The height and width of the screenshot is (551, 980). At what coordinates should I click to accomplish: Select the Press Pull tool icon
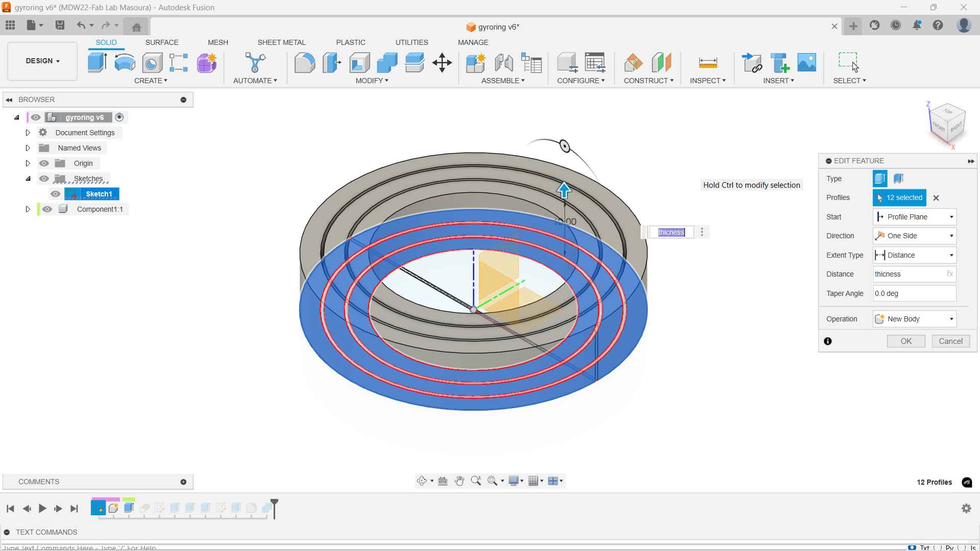[332, 63]
